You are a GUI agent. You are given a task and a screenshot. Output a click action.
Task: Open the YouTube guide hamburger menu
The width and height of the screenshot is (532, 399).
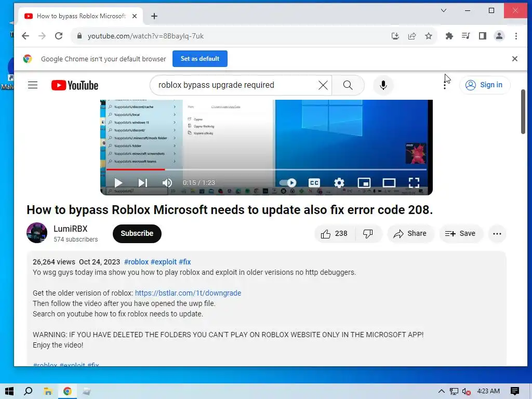click(x=33, y=85)
